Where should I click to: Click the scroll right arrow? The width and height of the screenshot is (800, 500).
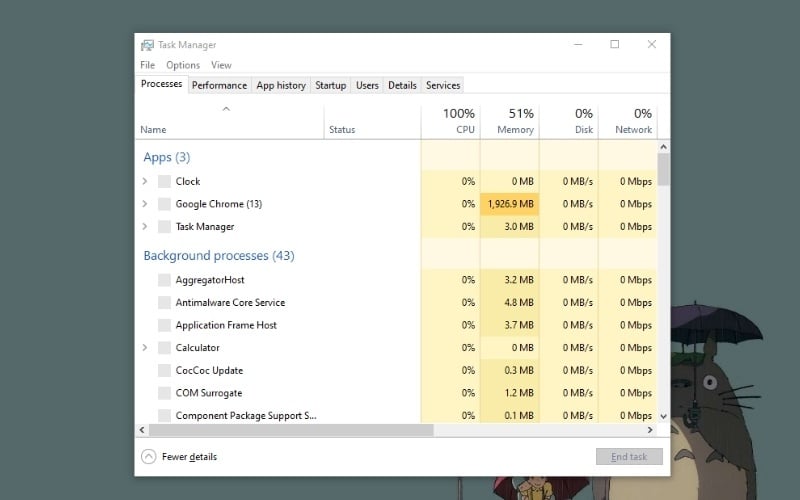(x=650, y=430)
